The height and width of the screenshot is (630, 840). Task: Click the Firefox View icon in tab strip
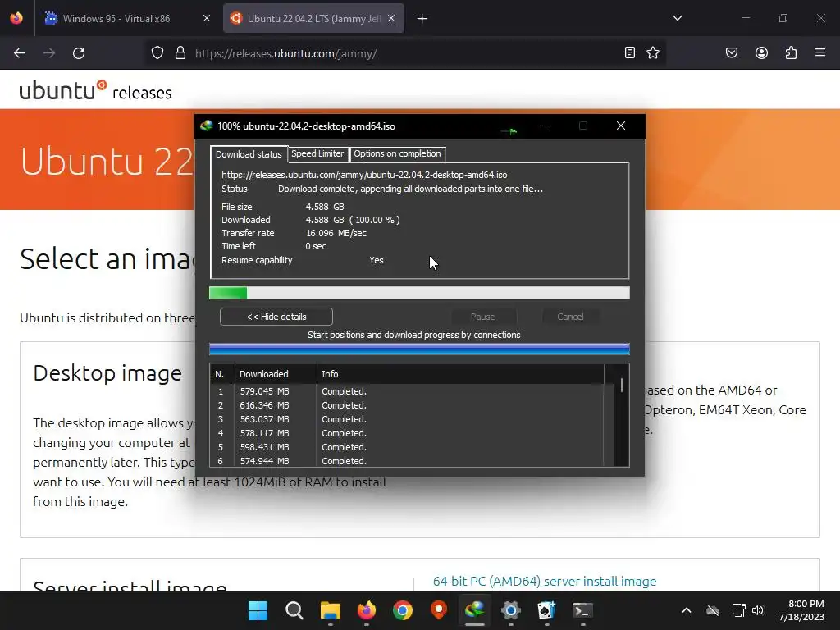16,18
